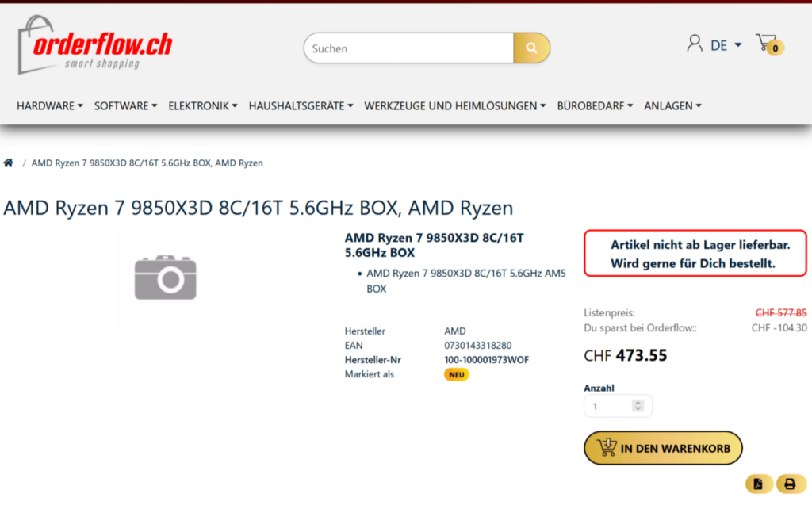The width and height of the screenshot is (812, 509).
Task: Open the shopping cart
Action: pos(766,43)
